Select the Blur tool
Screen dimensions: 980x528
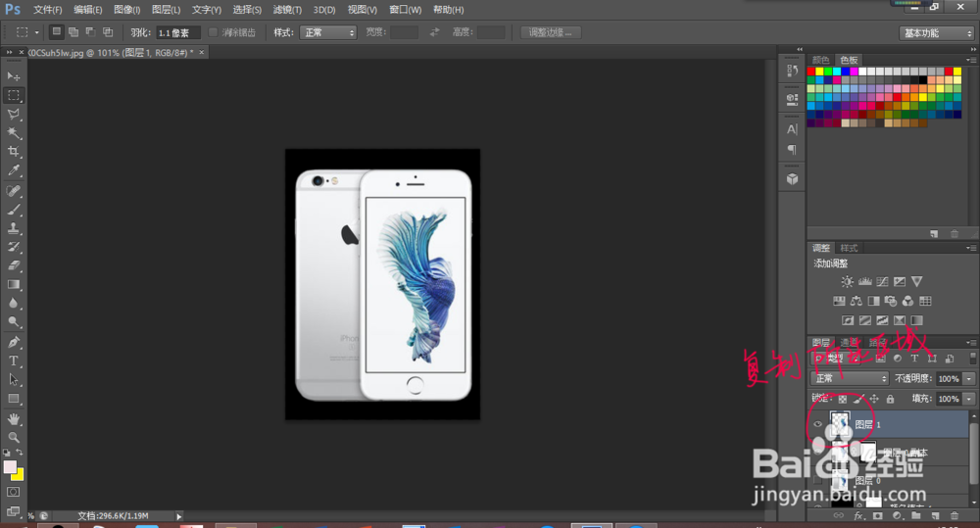[x=13, y=303]
